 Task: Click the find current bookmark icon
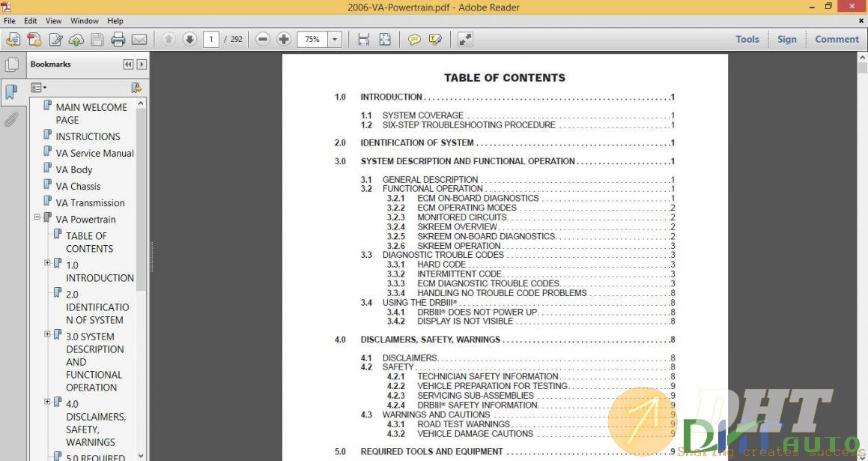136,88
